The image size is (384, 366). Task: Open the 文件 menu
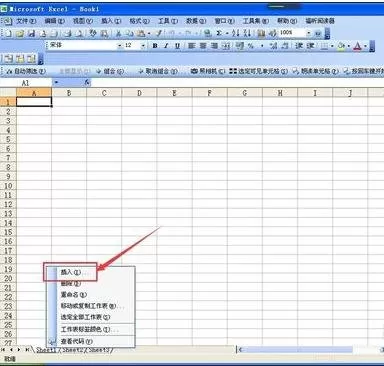point(26,21)
